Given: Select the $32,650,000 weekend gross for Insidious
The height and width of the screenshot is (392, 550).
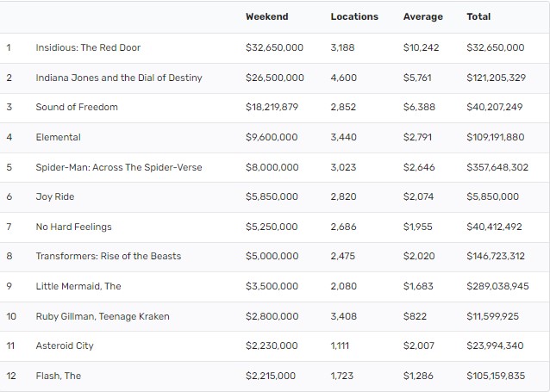Looking at the screenshot, I should [x=274, y=47].
